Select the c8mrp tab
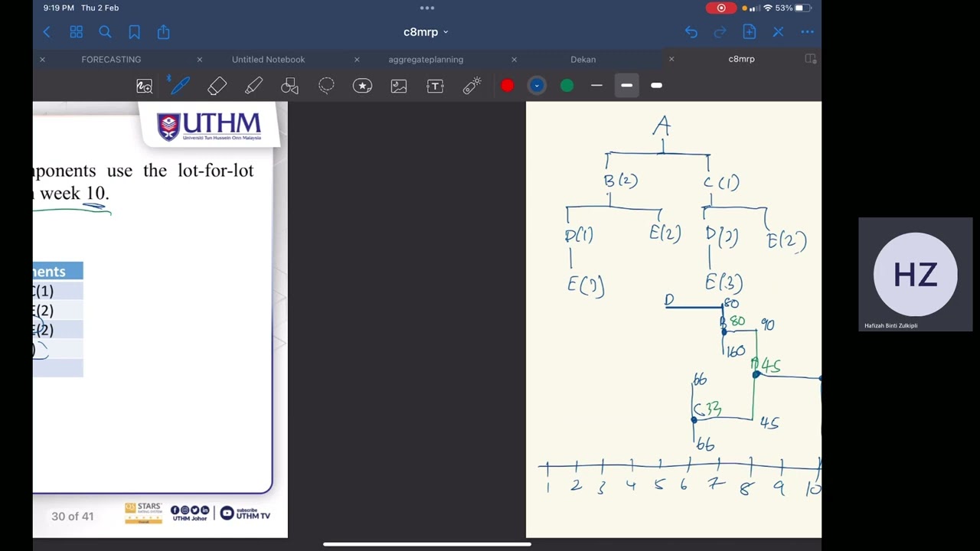 (741, 59)
